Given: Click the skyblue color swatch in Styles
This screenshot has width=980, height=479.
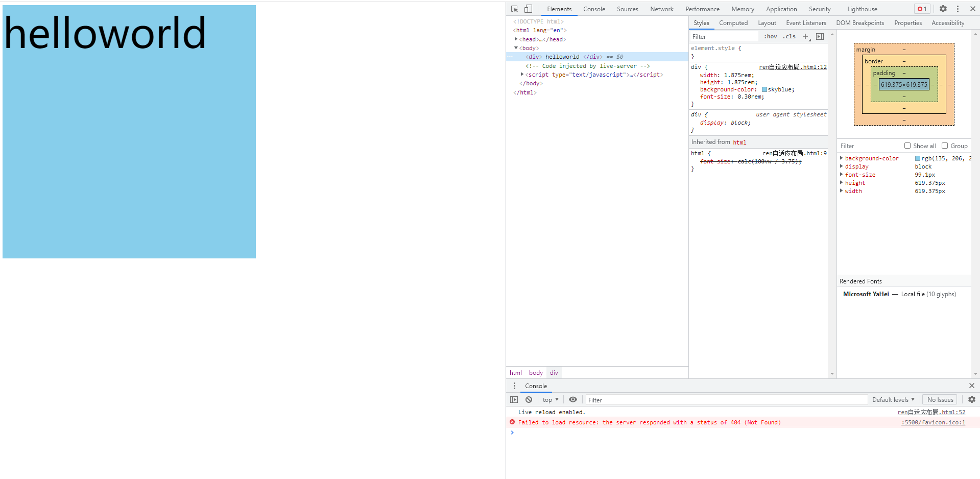Looking at the screenshot, I should point(764,89).
